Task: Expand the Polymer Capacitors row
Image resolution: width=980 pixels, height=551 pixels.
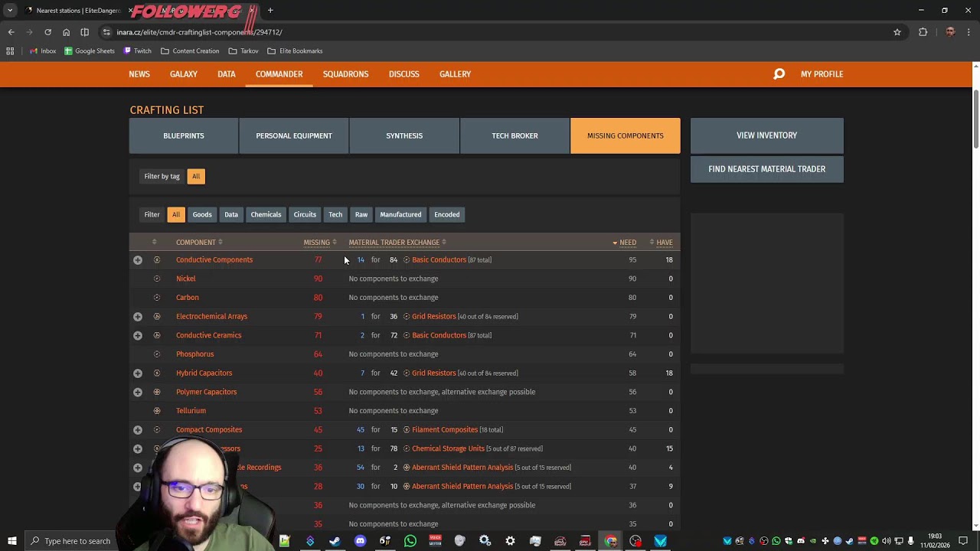Action: click(138, 392)
